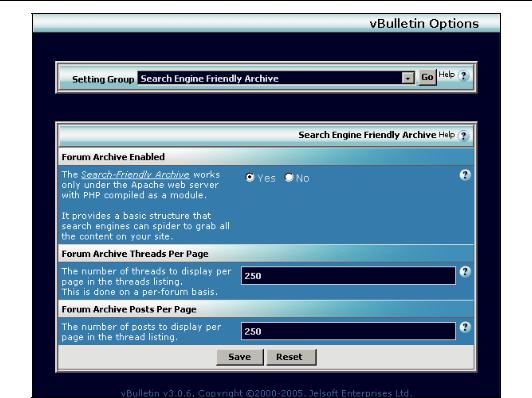Open help icon in Search Engine Friendly Archive header

(x=463, y=136)
